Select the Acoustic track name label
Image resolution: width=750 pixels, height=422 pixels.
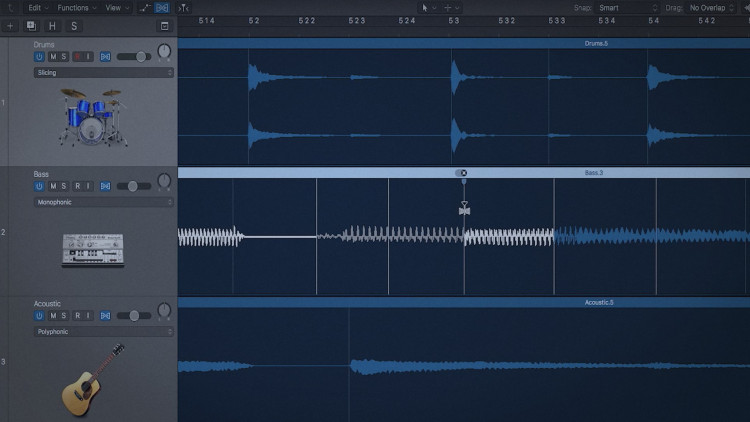tap(47, 304)
